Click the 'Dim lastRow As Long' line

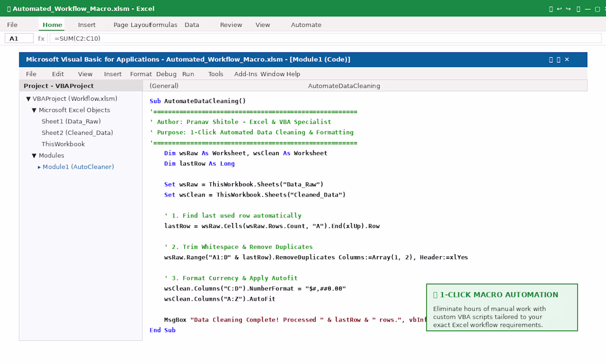pos(199,164)
